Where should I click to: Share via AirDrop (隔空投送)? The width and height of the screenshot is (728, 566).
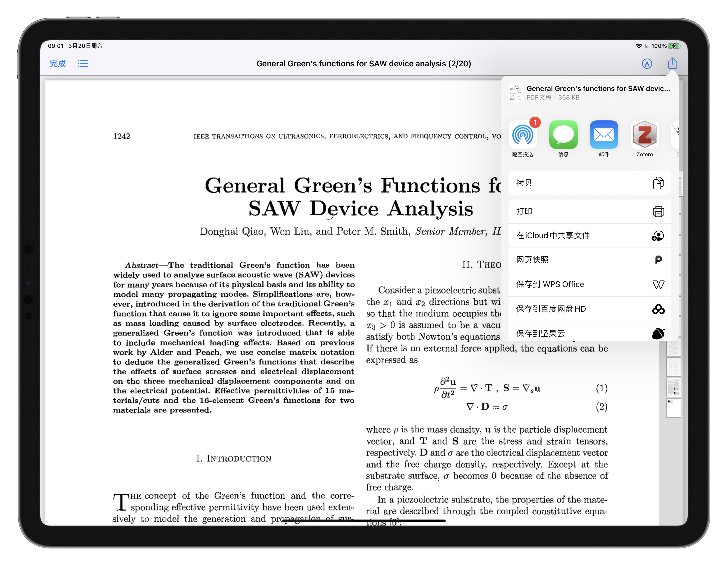click(x=522, y=139)
